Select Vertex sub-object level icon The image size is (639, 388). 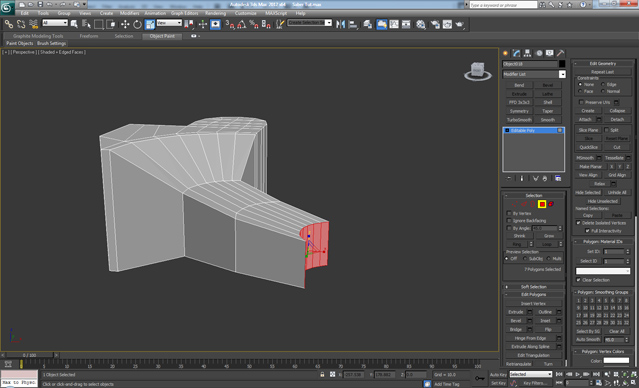[x=516, y=204]
